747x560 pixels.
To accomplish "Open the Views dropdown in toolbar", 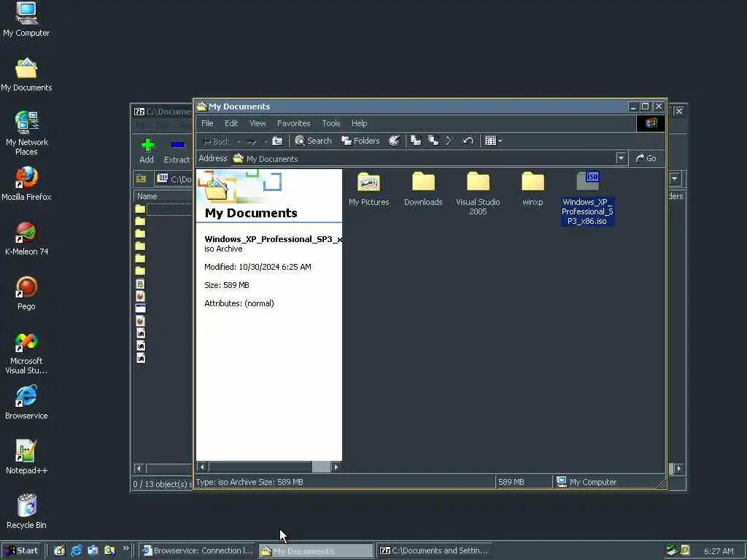I will point(493,141).
